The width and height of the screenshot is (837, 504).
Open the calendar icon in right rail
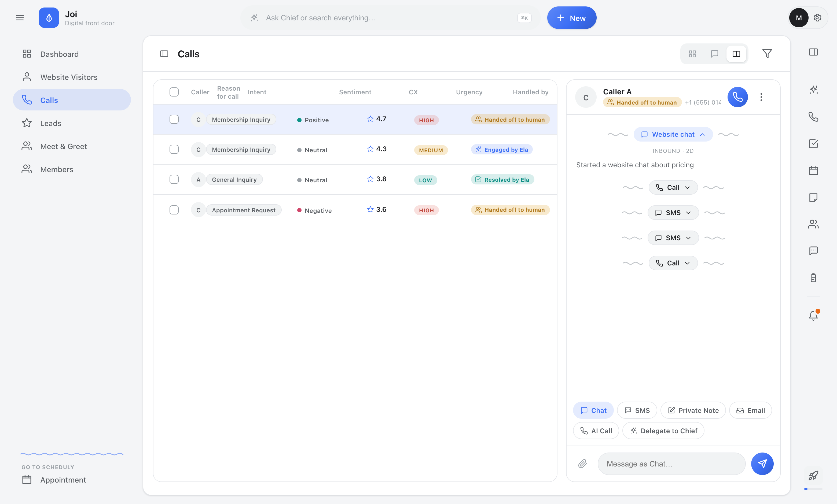(x=813, y=171)
